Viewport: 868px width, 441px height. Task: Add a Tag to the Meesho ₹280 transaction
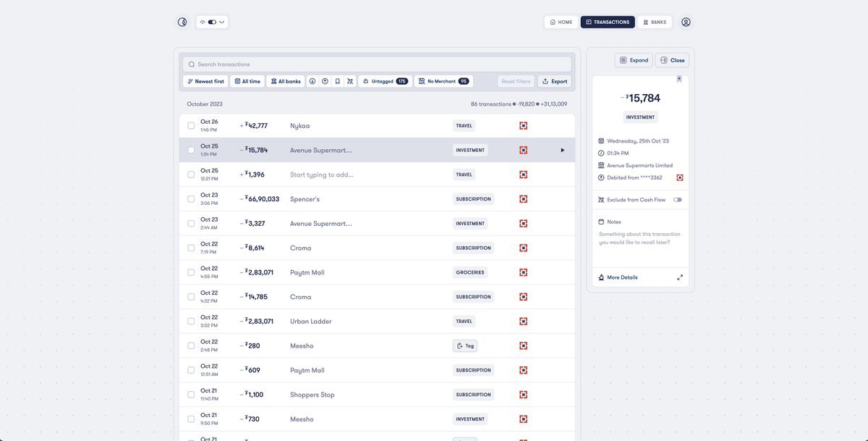[465, 346]
